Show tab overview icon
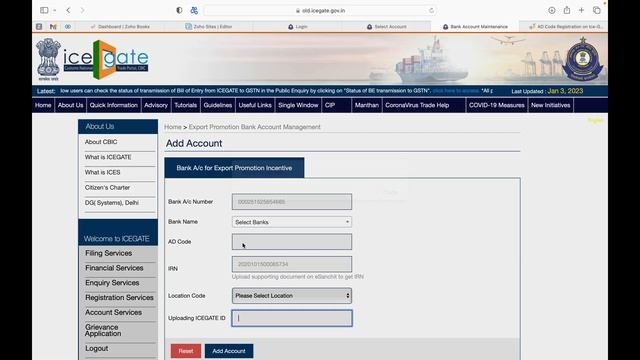The height and width of the screenshot is (360, 640). [x=596, y=10]
